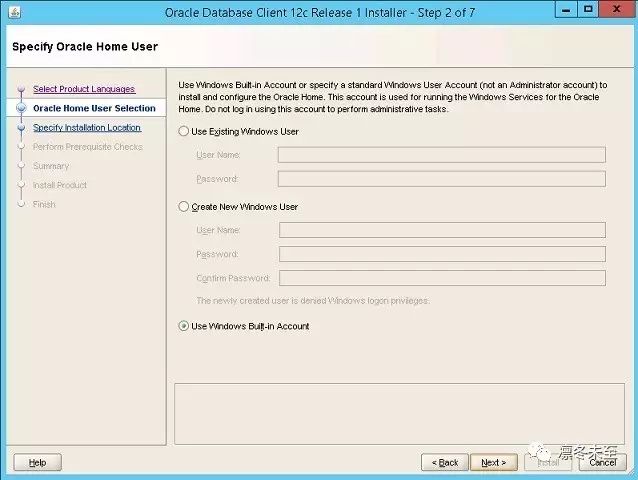The width and height of the screenshot is (638, 480).
Task: Proceed with the Next button
Action: click(x=494, y=463)
